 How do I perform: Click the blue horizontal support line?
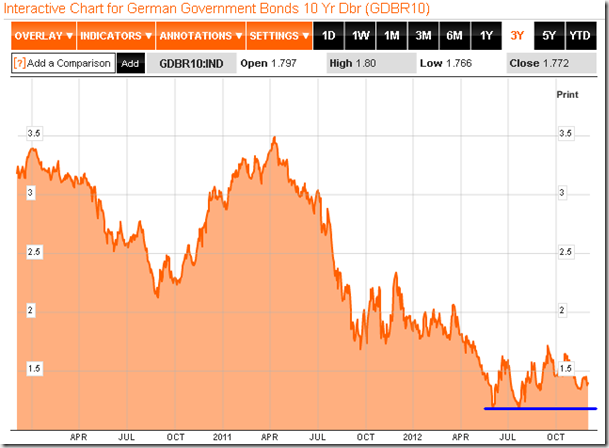click(x=540, y=408)
